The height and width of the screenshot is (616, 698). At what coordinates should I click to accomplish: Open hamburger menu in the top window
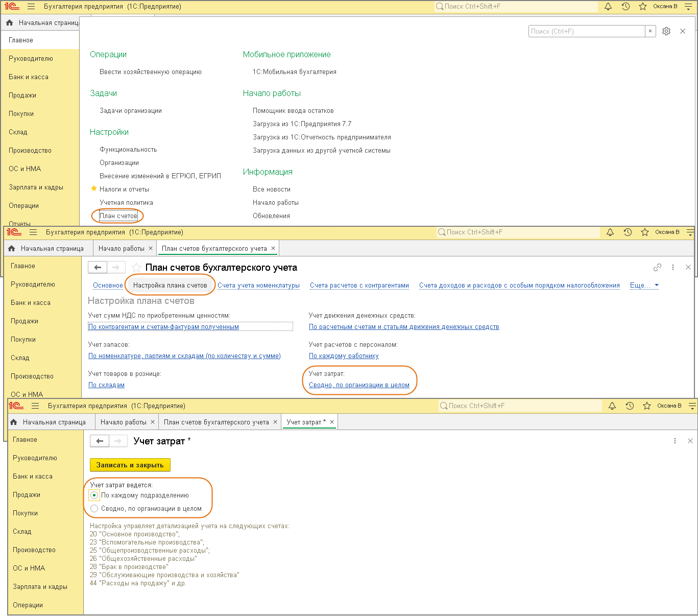(31, 7)
